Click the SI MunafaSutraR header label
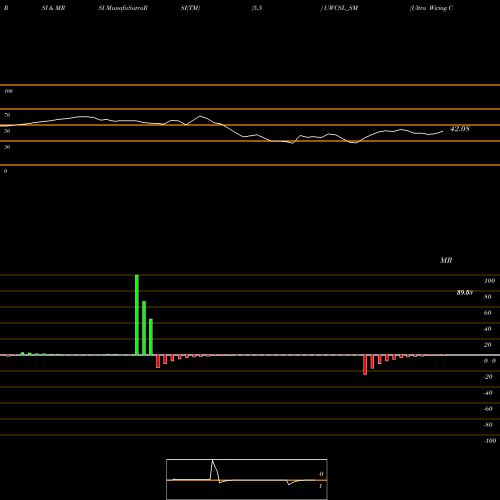500x500 pixels. click(123, 8)
